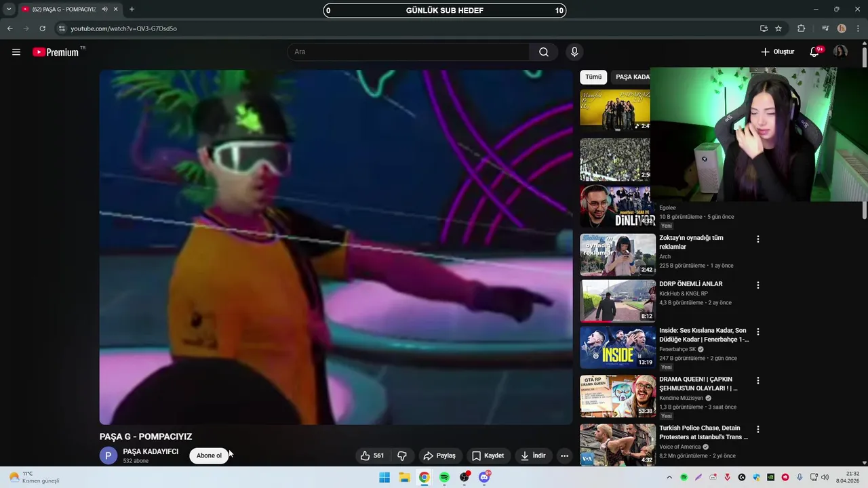
Task: Open Chrome media controls icon
Action: (825, 28)
